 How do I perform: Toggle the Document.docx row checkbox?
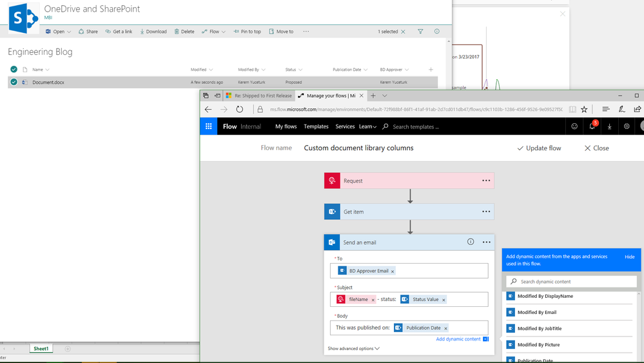pyautogui.click(x=14, y=82)
